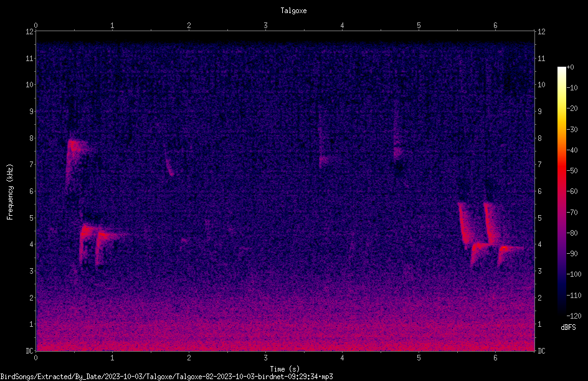588x381 pixels.
Task: Click the "12" tick on the left frequency axis
Action: click(30, 32)
